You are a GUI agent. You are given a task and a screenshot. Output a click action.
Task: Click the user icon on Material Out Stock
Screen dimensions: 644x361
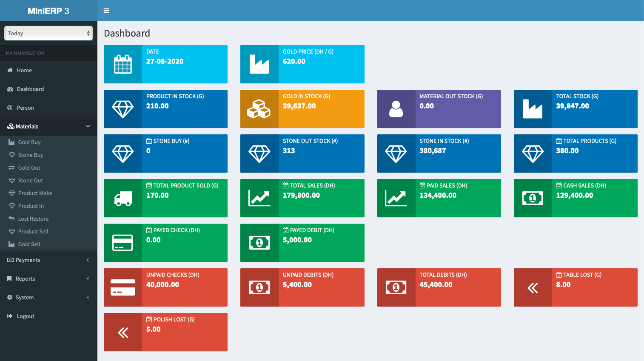pos(396,109)
